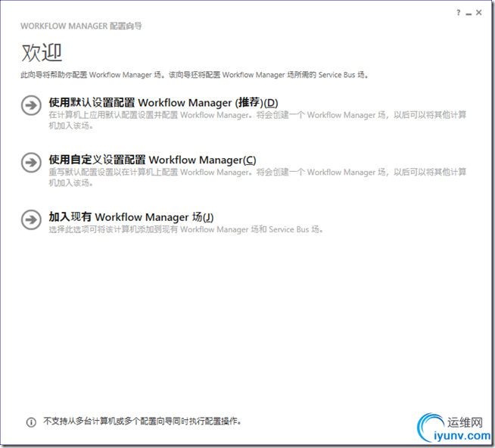
Task: Click arrow icon for custom settings configuration
Action: pos(31,162)
